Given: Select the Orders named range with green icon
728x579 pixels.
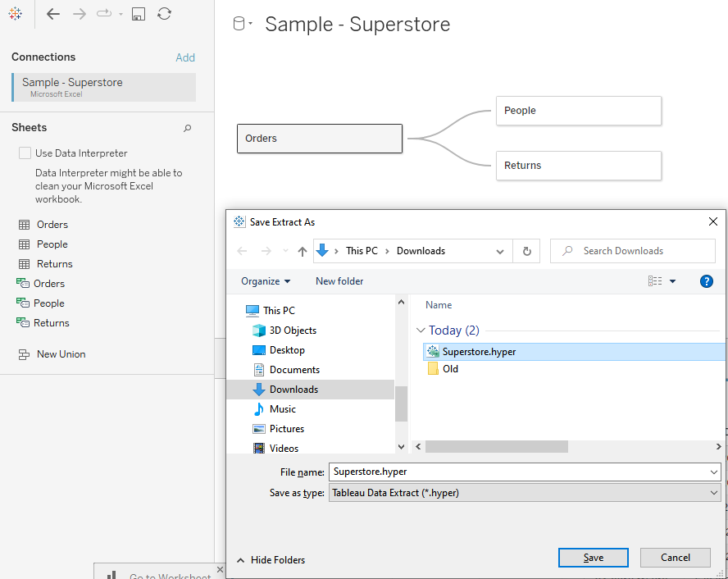Looking at the screenshot, I should point(41,284).
